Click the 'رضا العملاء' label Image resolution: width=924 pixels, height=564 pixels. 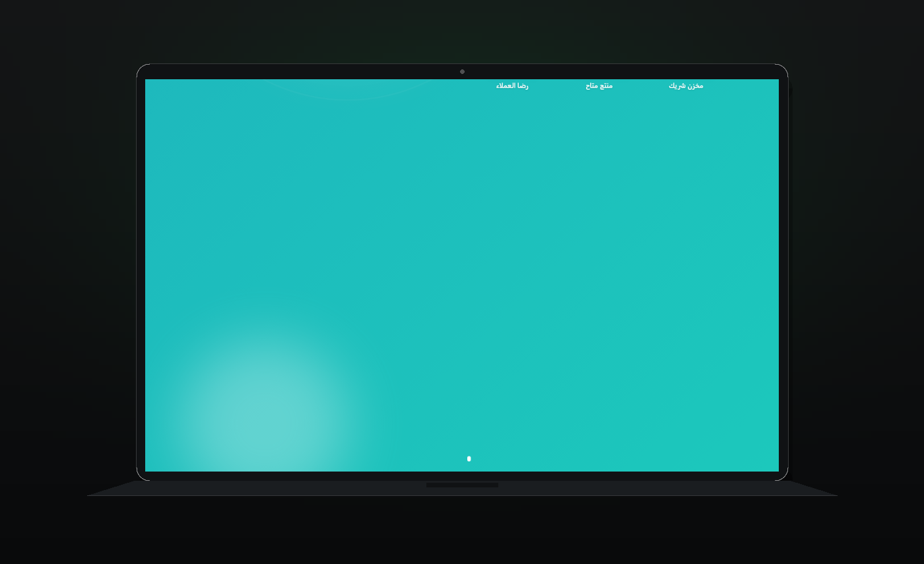coord(512,86)
